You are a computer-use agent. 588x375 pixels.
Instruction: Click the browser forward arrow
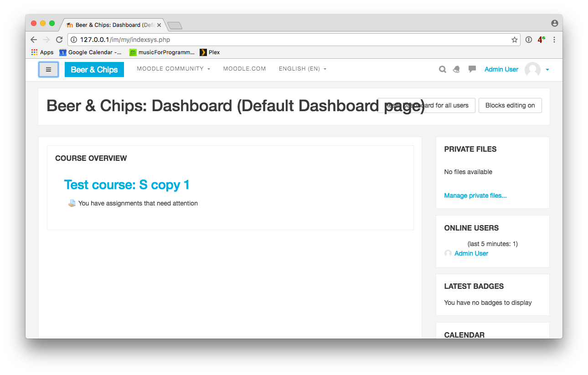[x=46, y=40]
